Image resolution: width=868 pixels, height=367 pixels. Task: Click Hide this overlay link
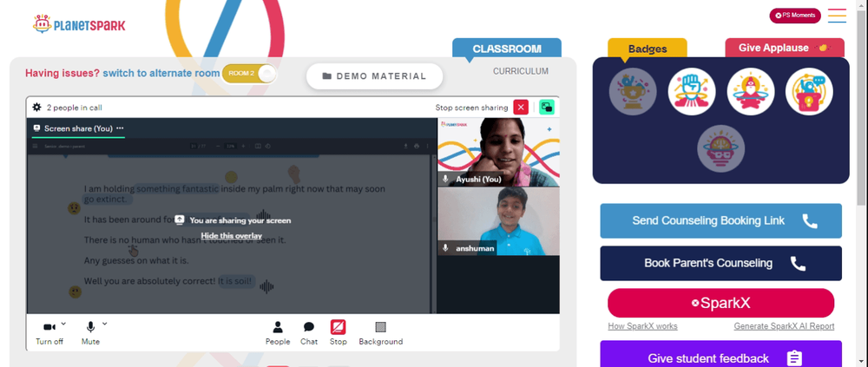pyautogui.click(x=232, y=236)
